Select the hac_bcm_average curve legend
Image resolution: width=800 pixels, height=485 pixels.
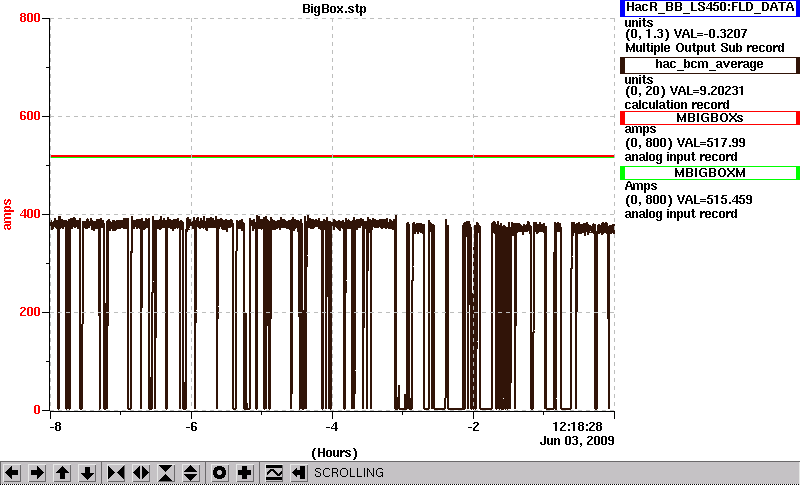click(710, 65)
